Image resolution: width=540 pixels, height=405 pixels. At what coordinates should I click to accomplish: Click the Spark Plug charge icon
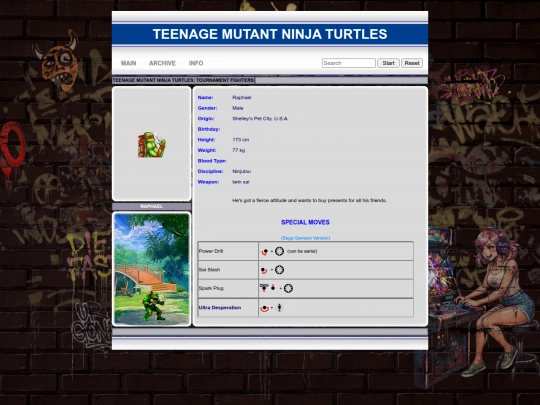click(264, 288)
